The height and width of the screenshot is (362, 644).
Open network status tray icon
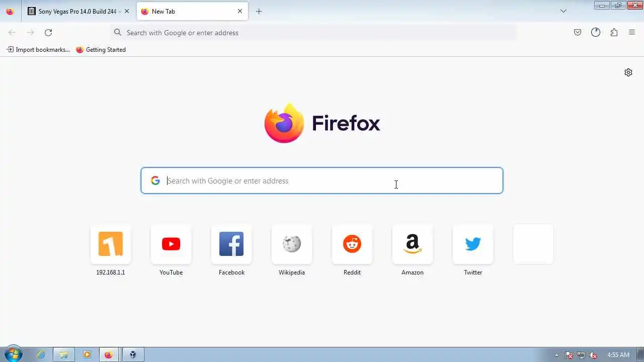pyautogui.click(x=581, y=355)
